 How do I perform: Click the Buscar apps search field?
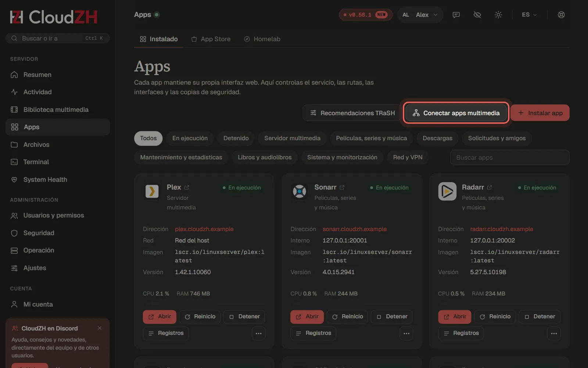(510, 158)
